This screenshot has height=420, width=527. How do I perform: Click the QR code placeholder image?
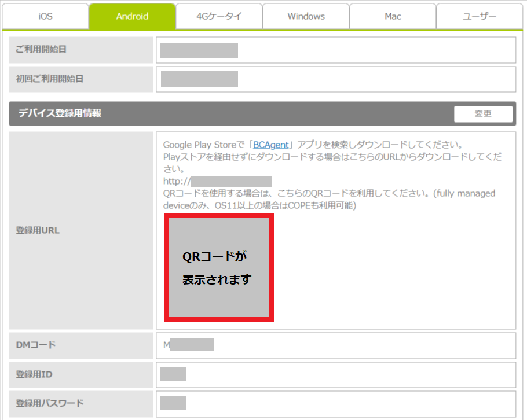click(219, 267)
